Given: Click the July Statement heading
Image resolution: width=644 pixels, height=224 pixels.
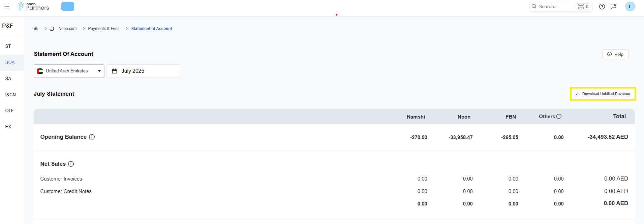Looking at the screenshot, I should point(54,94).
